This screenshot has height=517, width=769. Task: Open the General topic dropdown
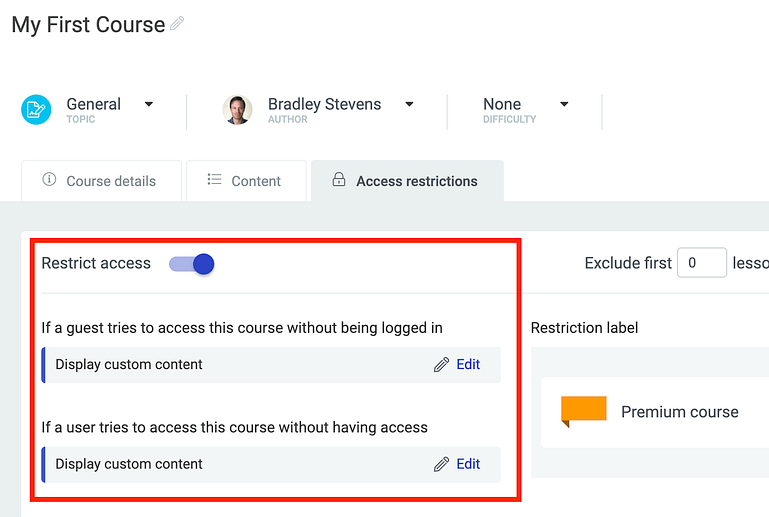tap(149, 104)
